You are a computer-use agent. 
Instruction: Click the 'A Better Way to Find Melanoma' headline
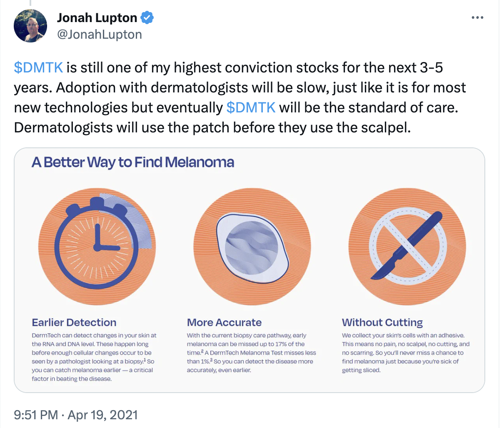tap(133, 162)
